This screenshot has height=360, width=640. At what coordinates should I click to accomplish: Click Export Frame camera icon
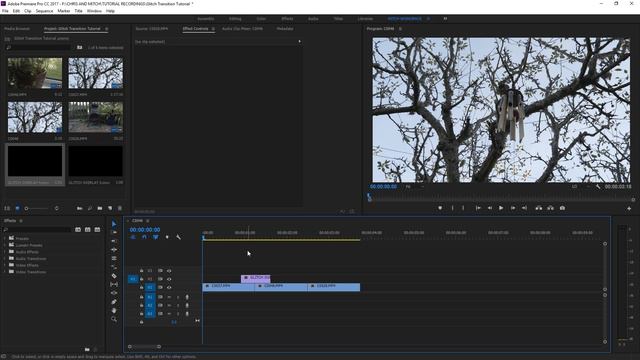click(x=562, y=208)
